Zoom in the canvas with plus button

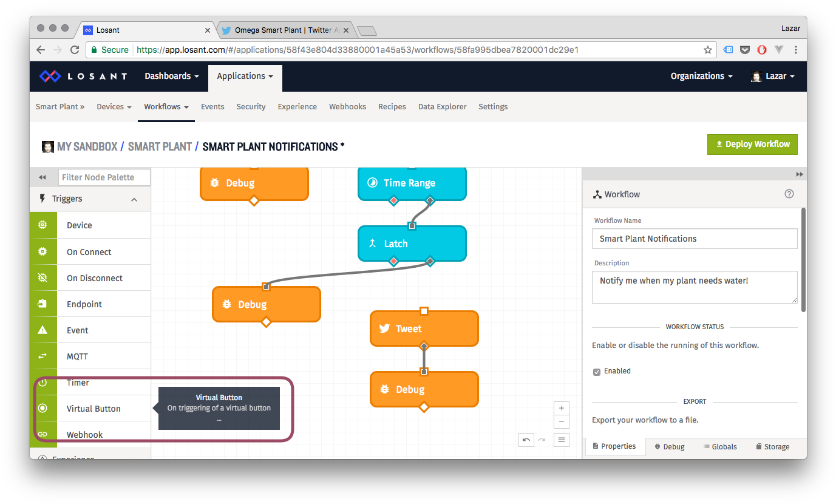tap(562, 408)
